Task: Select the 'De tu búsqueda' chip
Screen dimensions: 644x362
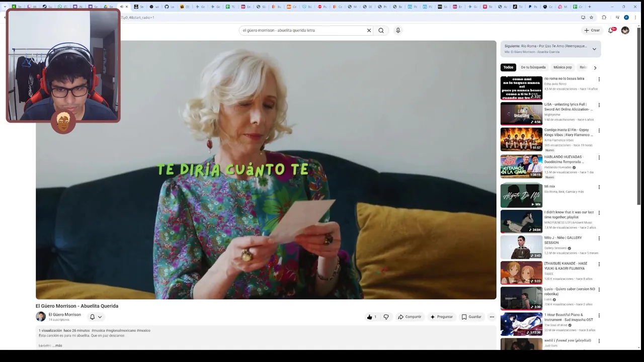Action: [x=533, y=67]
